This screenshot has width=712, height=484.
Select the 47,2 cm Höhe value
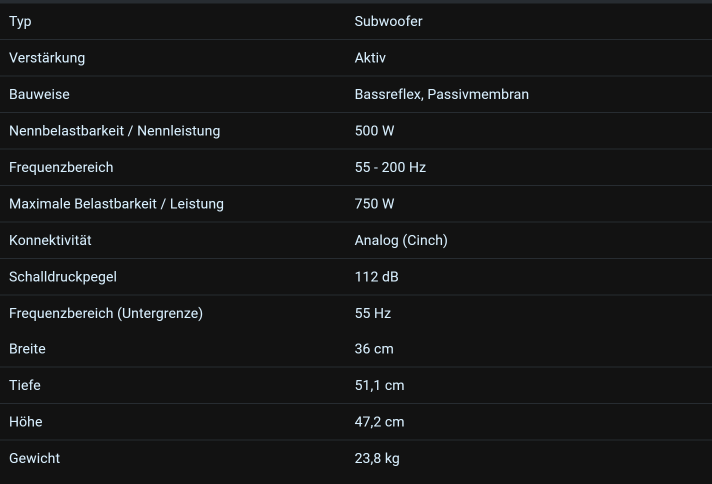(x=379, y=422)
